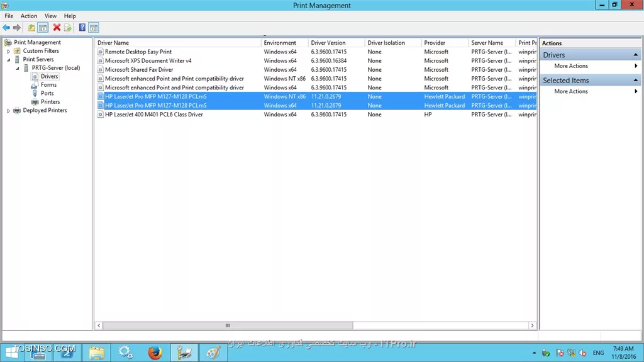The width and height of the screenshot is (644, 362).
Task: Click the Print Management root icon in the tree
Action: 8,42
